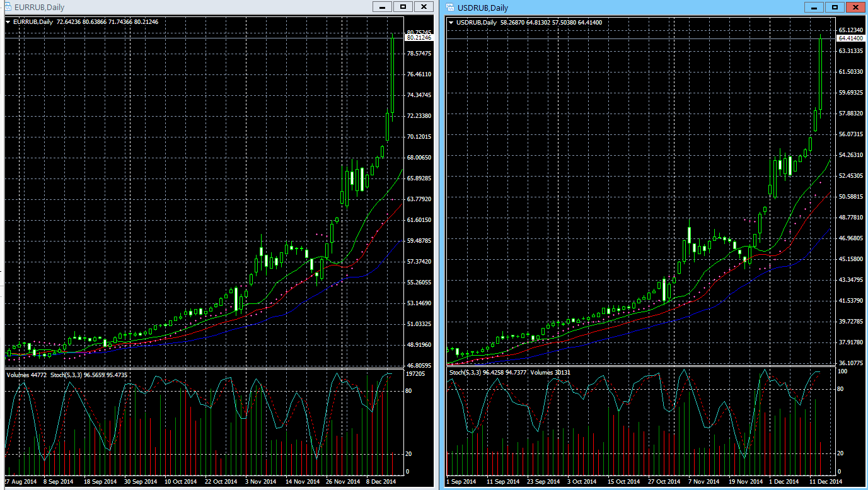
Task: Close the EURRUB,Daily chart window
Action: click(x=424, y=6)
